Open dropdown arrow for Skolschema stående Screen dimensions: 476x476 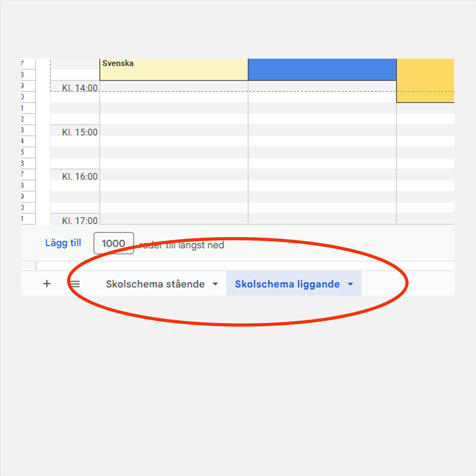[215, 284]
